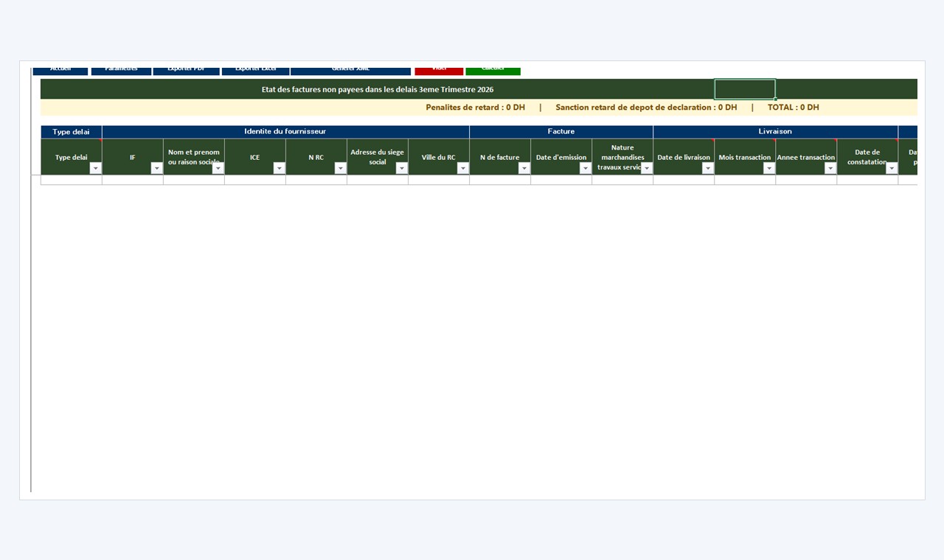Image resolution: width=944 pixels, height=560 pixels.
Task: Select the 'Mois transaction' header label
Action: point(745,157)
